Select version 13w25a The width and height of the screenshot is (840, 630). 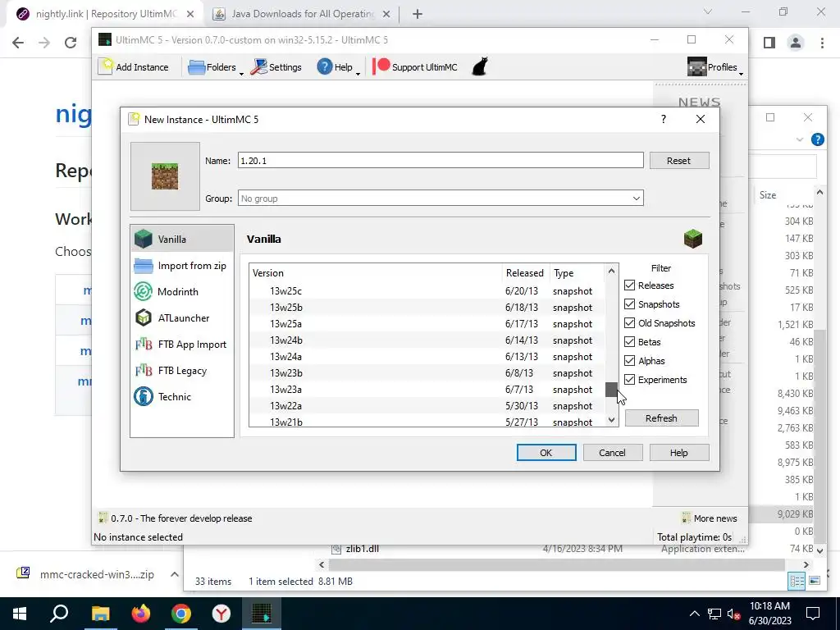[x=427, y=323]
